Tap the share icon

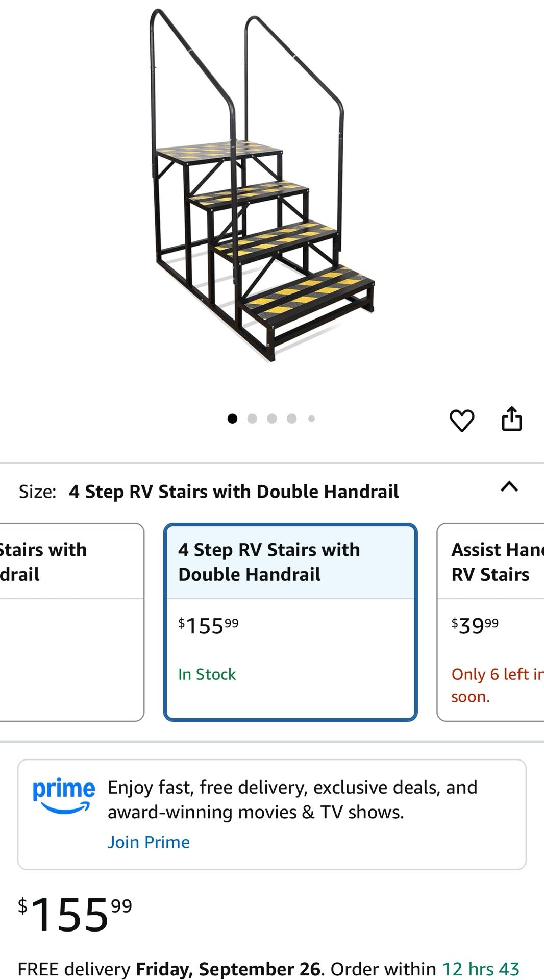click(x=511, y=419)
